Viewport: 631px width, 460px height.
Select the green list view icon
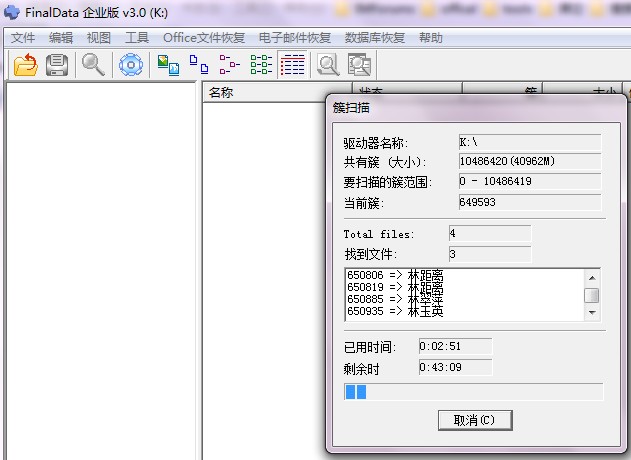(261, 64)
